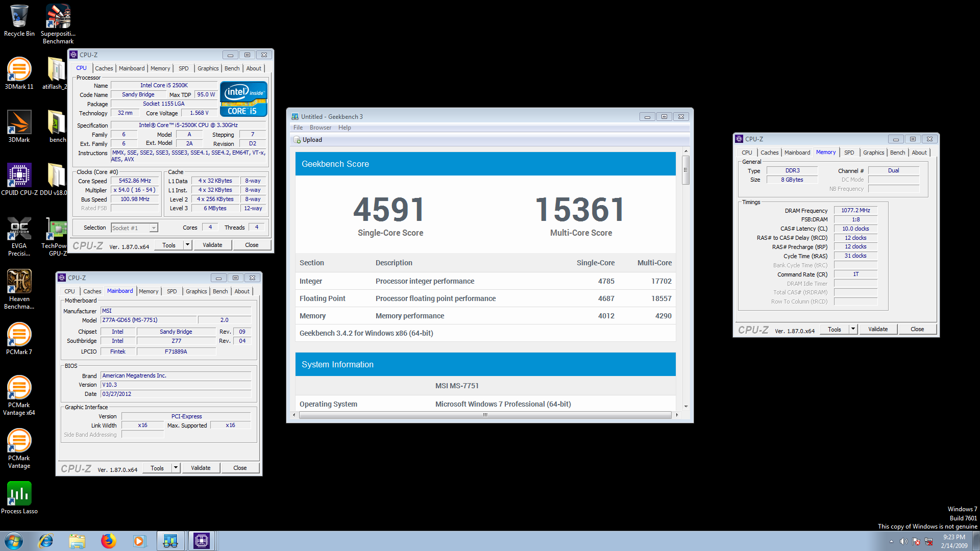This screenshot has width=980, height=551.
Task: Click the Z77A-GD65 (MS-7751) model field
Action: pos(149,320)
